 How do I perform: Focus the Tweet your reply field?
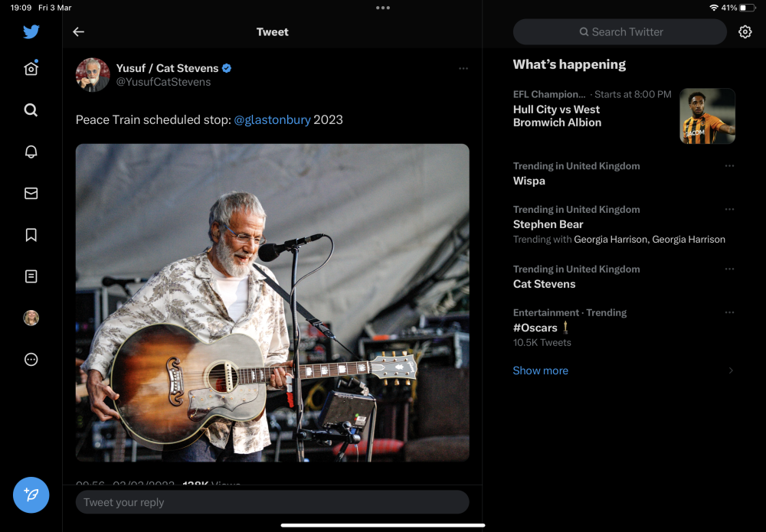pos(273,501)
